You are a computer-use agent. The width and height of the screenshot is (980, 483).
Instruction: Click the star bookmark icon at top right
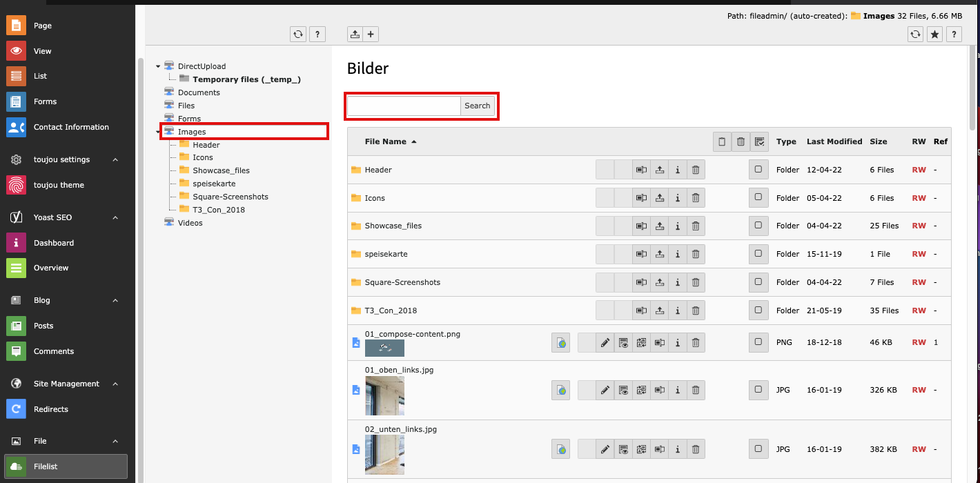(934, 34)
